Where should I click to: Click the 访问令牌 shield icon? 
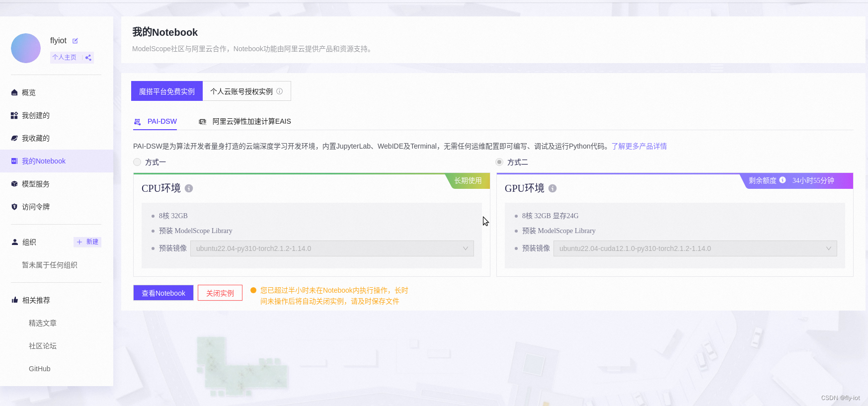(x=14, y=207)
